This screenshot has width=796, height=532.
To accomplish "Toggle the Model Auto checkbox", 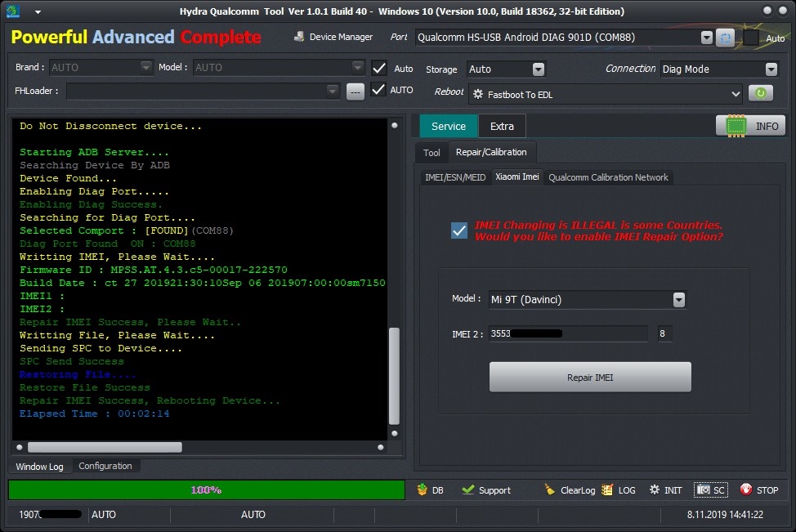I will tap(378, 68).
